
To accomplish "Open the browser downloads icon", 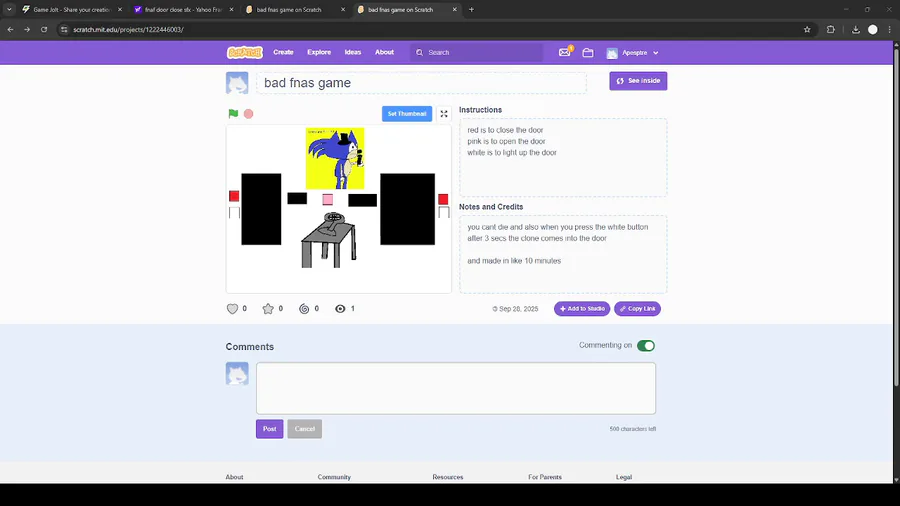I will 855,29.
